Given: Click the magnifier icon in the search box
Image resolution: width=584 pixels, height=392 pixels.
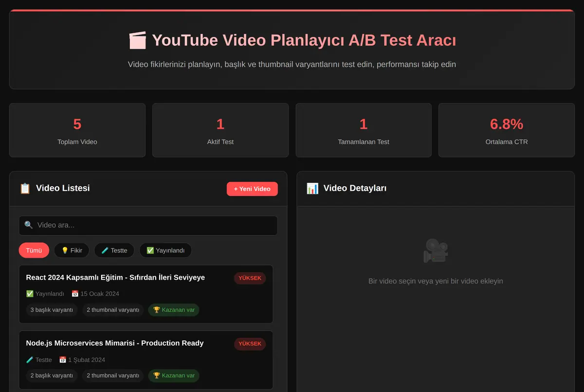Looking at the screenshot, I should 29,225.
